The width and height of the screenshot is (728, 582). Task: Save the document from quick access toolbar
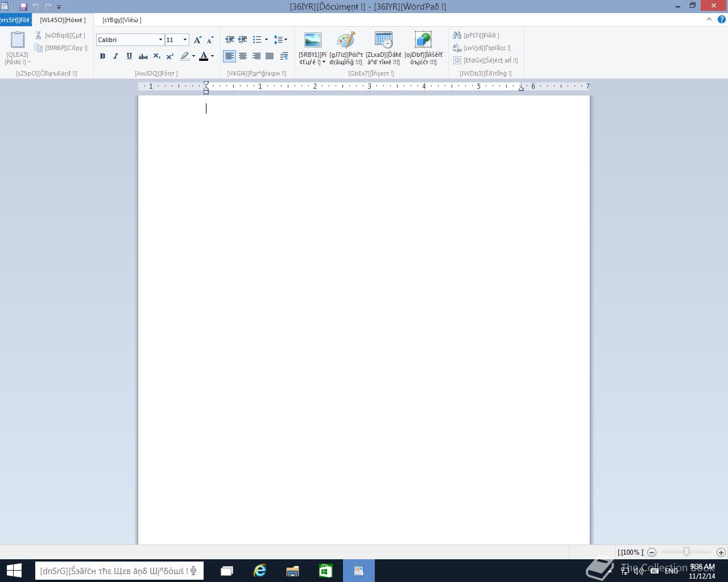(23, 7)
